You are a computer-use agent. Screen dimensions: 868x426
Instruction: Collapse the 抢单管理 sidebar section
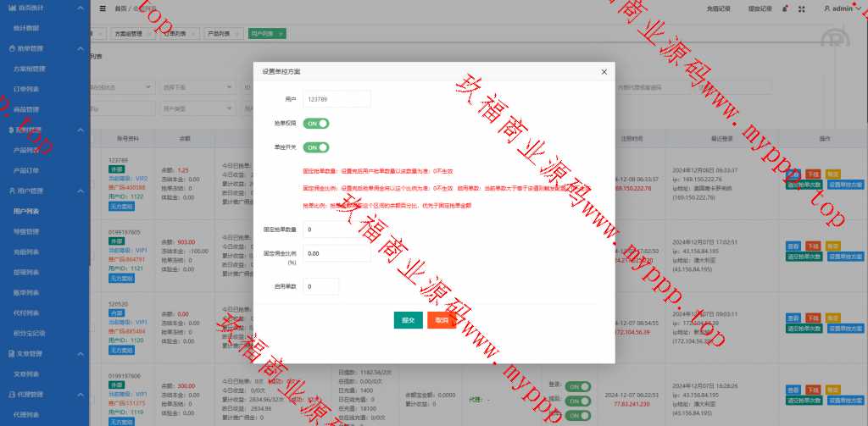tap(80, 48)
